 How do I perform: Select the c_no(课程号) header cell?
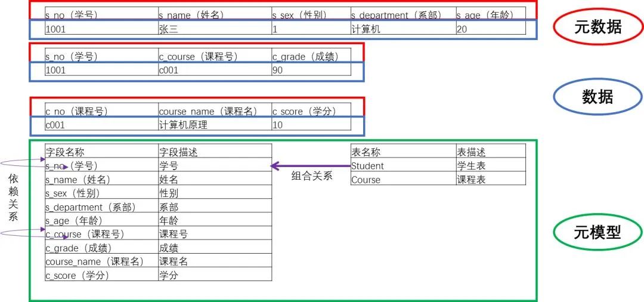tap(102, 110)
